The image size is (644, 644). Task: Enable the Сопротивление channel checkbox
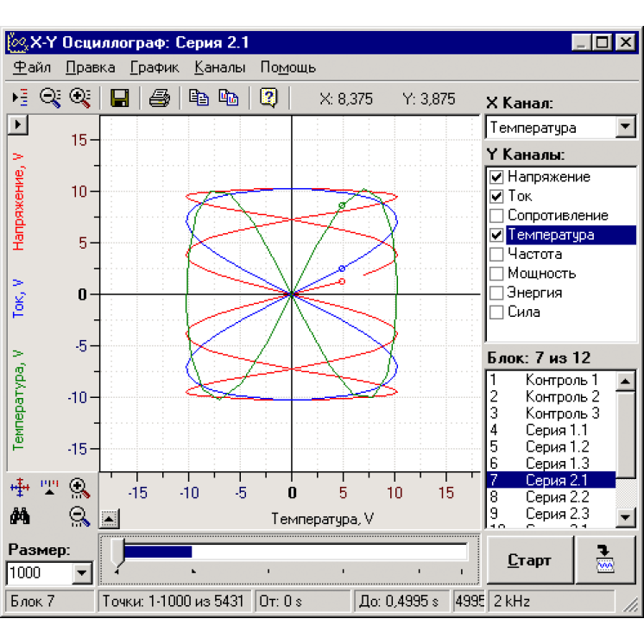coord(496,216)
